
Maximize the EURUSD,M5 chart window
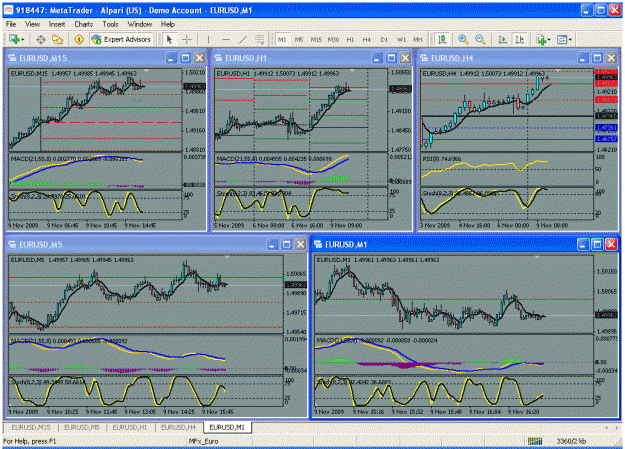click(286, 244)
